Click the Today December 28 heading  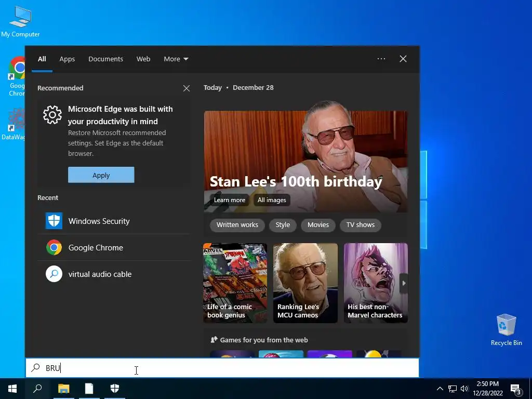(x=238, y=87)
